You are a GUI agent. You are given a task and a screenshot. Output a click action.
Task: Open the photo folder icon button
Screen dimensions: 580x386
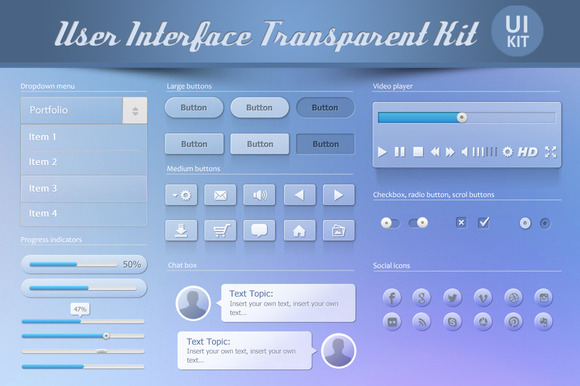tap(338, 230)
